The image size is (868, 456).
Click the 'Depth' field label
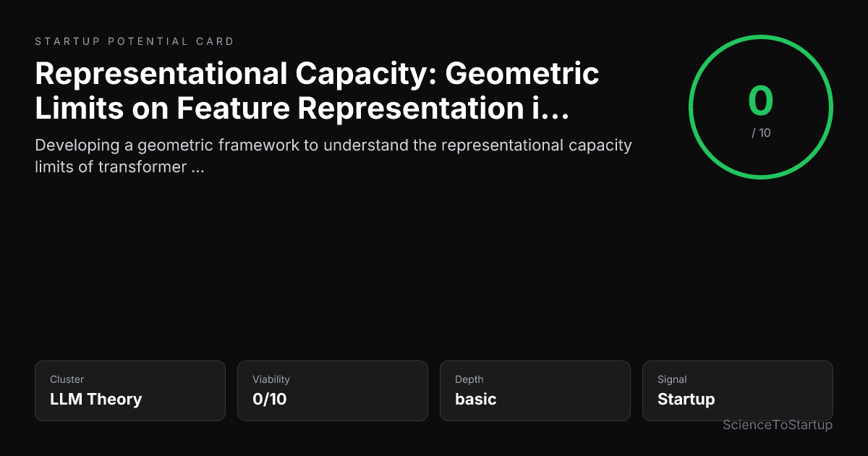click(469, 379)
